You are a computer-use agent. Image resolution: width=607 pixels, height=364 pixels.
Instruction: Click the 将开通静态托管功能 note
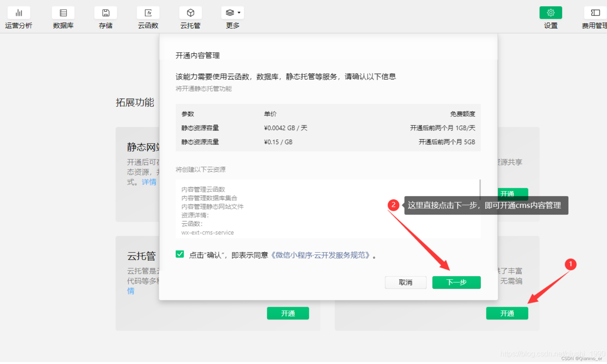coord(204,89)
